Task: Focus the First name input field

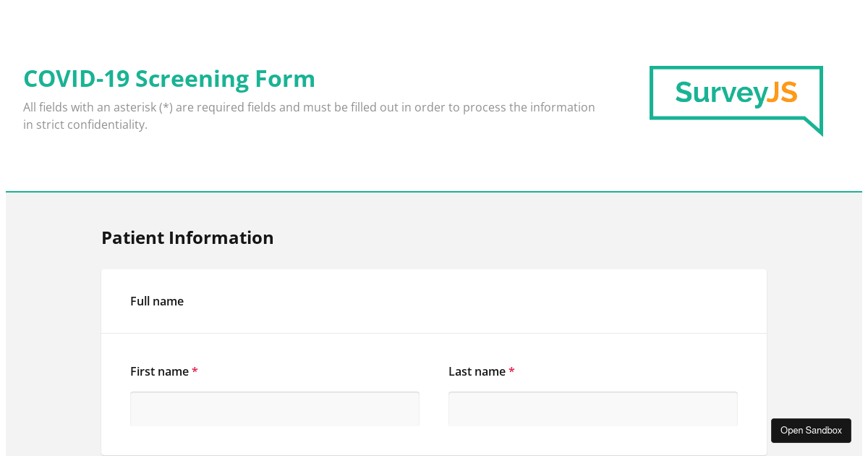Action: pyautogui.click(x=274, y=409)
